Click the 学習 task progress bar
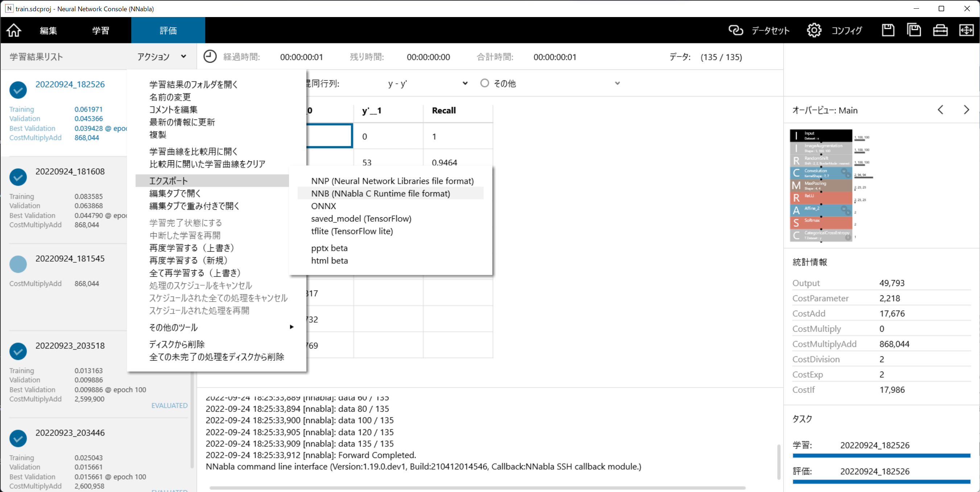The width and height of the screenshot is (980, 492). [x=881, y=455]
